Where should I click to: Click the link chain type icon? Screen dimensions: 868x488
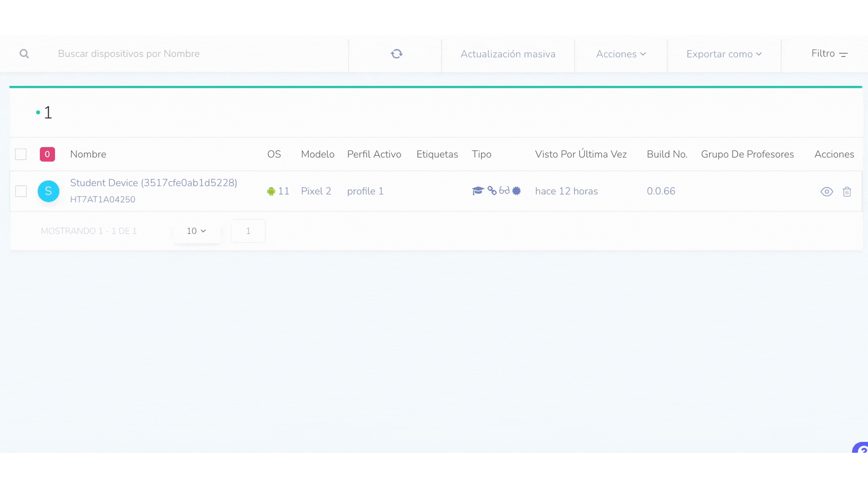coord(492,191)
